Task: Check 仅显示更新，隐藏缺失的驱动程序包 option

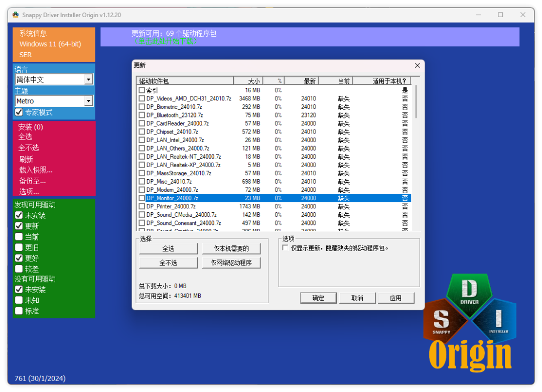Action: [x=285, y=248]
